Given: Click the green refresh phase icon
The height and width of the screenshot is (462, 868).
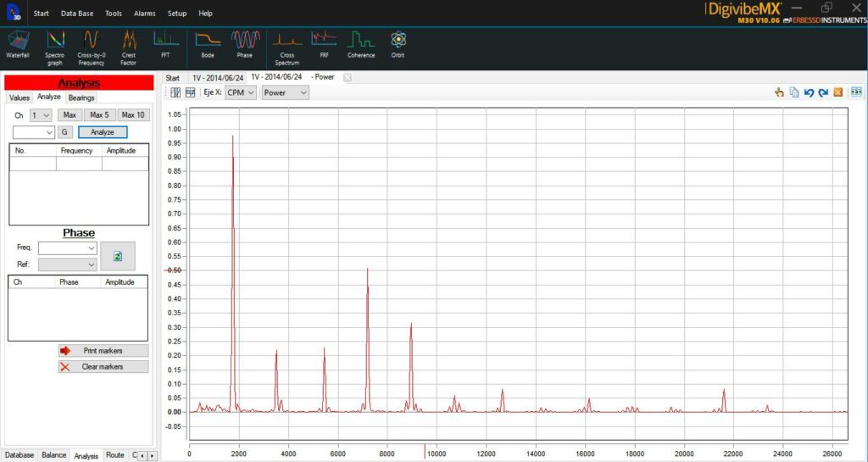Looking at the screenshot, I should (x=117, y=256).
